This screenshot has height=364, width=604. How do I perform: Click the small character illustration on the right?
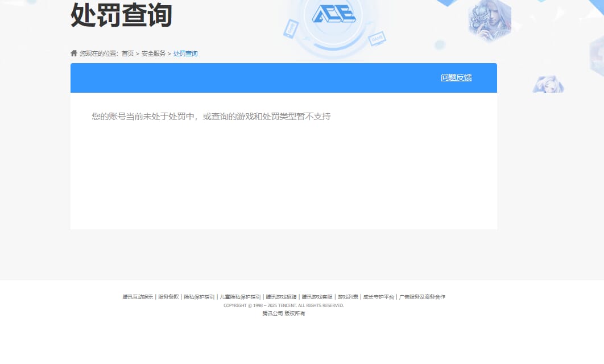tap(549, 84)
